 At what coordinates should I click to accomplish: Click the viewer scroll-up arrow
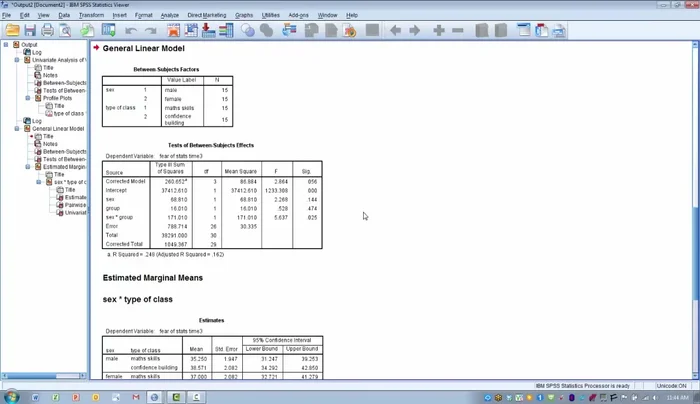pyautogui.click(x=695, y=45)
